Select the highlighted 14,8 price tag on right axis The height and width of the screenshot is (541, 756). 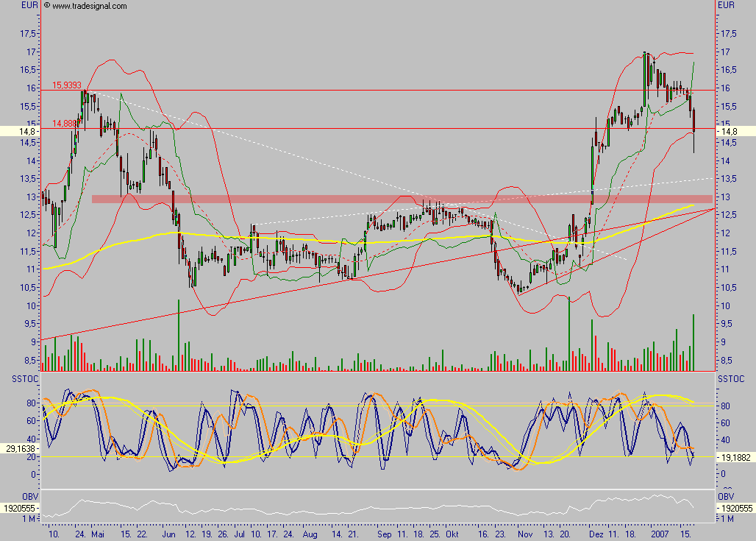point(735,131)
